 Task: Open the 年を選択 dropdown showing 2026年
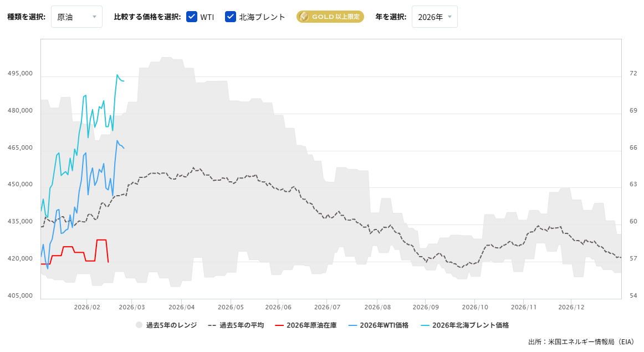click(x=435, y=17)
